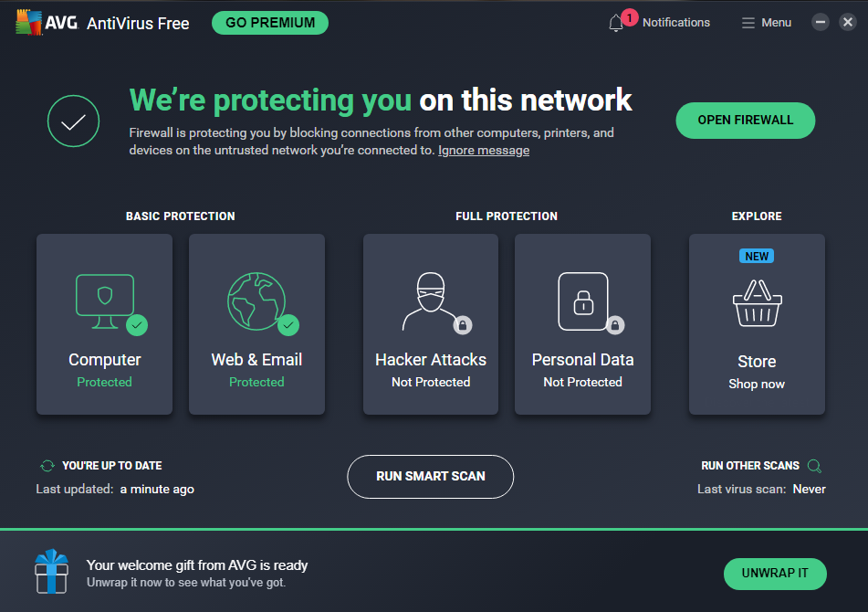Click the Computer monitor shield icon
The width and height of the screenshot is (868, 612).
pyautogui.click(x=105, y=301)
